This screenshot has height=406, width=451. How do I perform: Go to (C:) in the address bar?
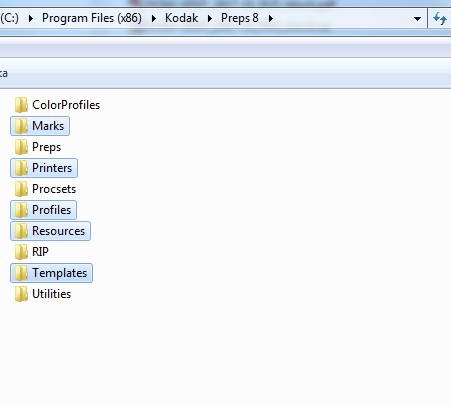(x=9, y=18)
